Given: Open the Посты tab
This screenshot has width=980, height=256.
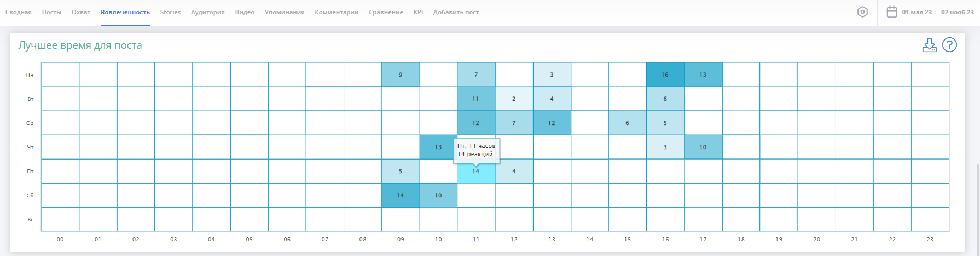Looking at the screenshot, I should [x=51, y=12].
